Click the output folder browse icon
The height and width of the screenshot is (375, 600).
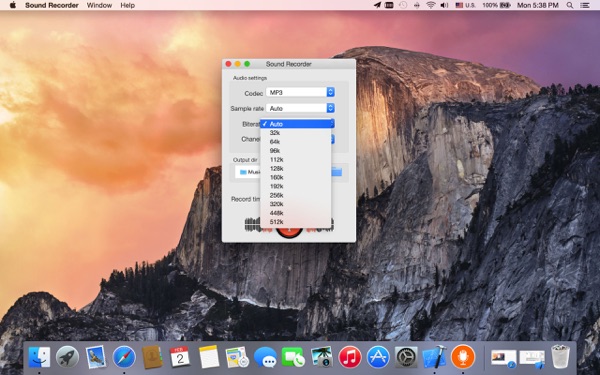pos(337,172)
